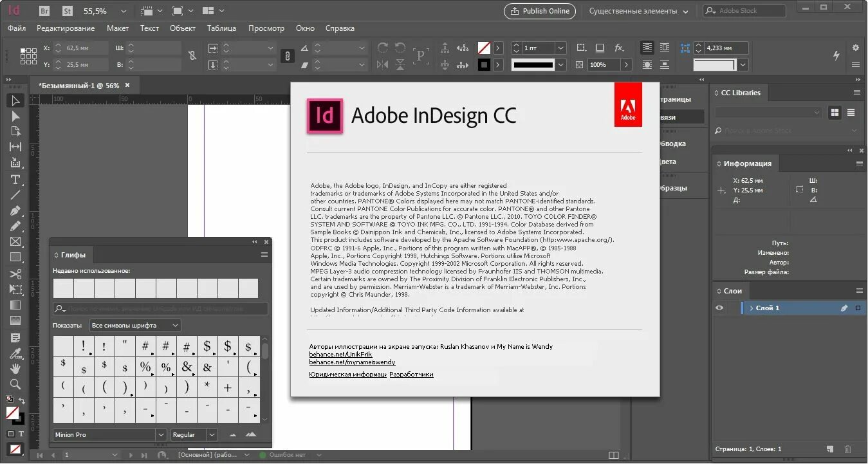Select the Type tool
Viewport: 868px width, 464px height.
coord(15,180)
